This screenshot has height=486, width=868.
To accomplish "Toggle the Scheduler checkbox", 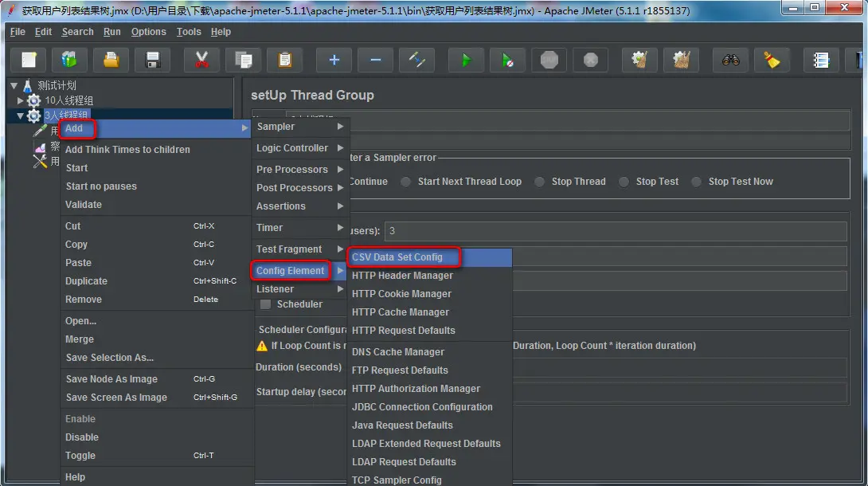I will pyautogui.click(x=266, y=304).
